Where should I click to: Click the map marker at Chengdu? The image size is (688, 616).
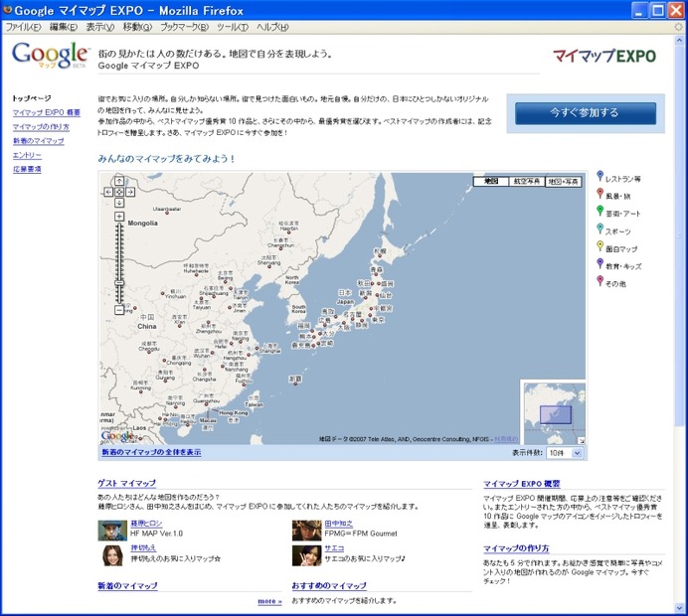tap(149, 353)
